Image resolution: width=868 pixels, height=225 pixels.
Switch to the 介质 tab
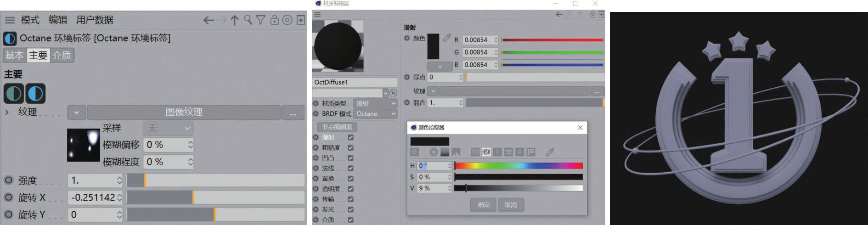point(62,56)
